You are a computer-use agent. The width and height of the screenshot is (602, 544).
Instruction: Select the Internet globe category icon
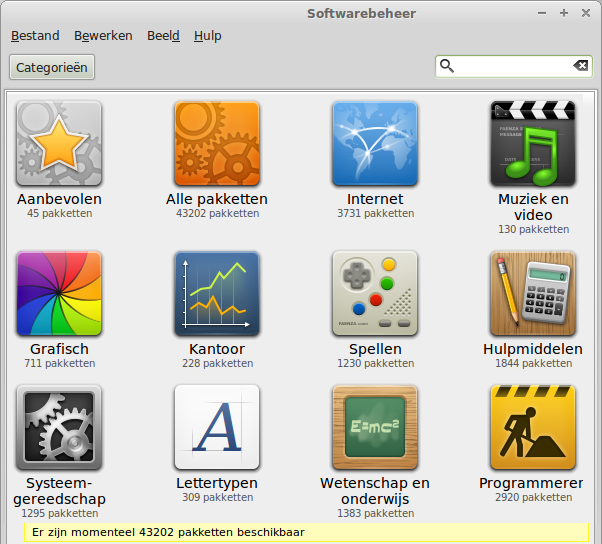pos(375,143)
